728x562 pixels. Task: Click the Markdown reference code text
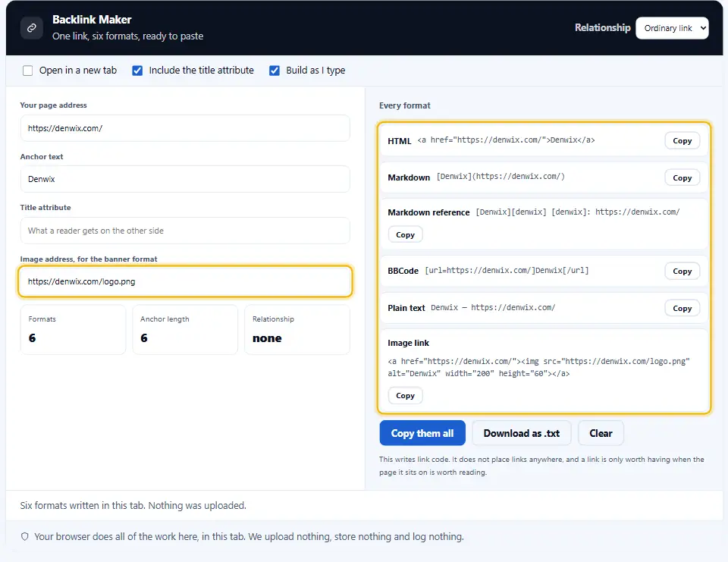[578, 212]
